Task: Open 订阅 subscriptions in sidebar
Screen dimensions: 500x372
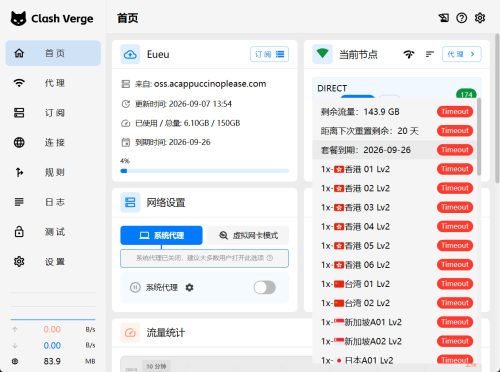Action: [x=53, y=113]
